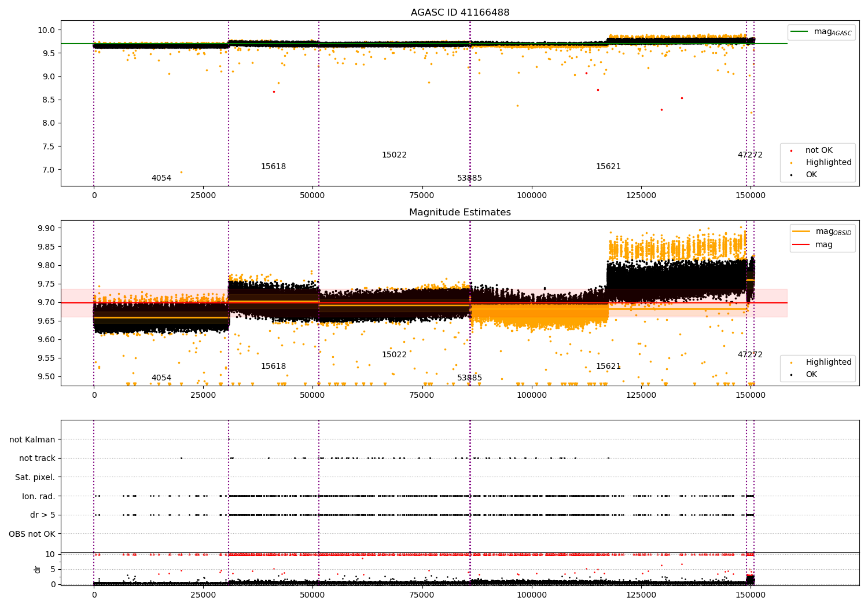Click the 'not OK' legend entry
The image size is (868, 608).
[x=819, y=151]
